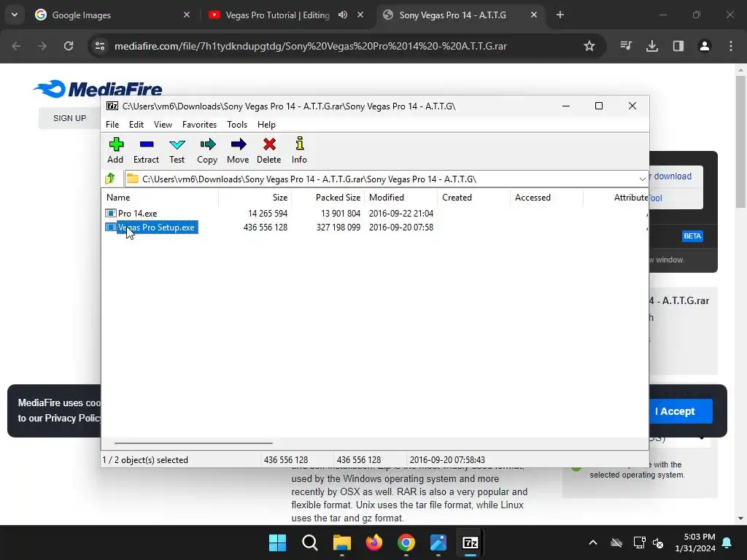Sort by Modified column header
The width and height of the screenshot is (747, 560).
pos(400,197)
